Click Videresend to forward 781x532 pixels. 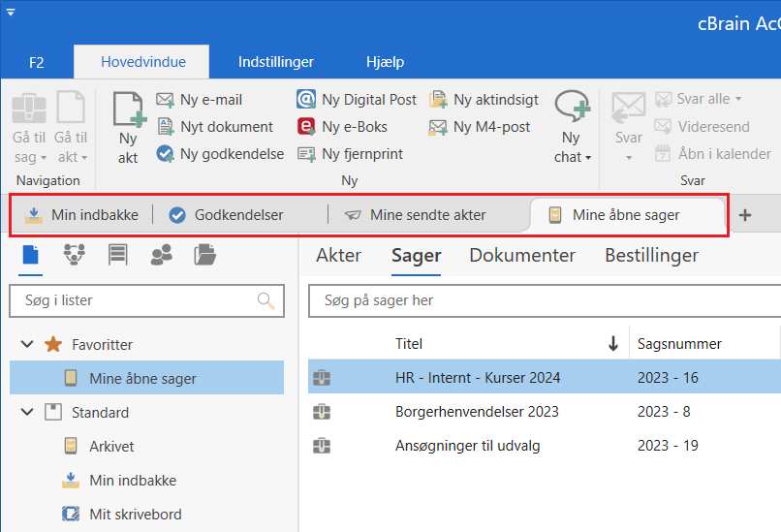click(x=702, y=127)
